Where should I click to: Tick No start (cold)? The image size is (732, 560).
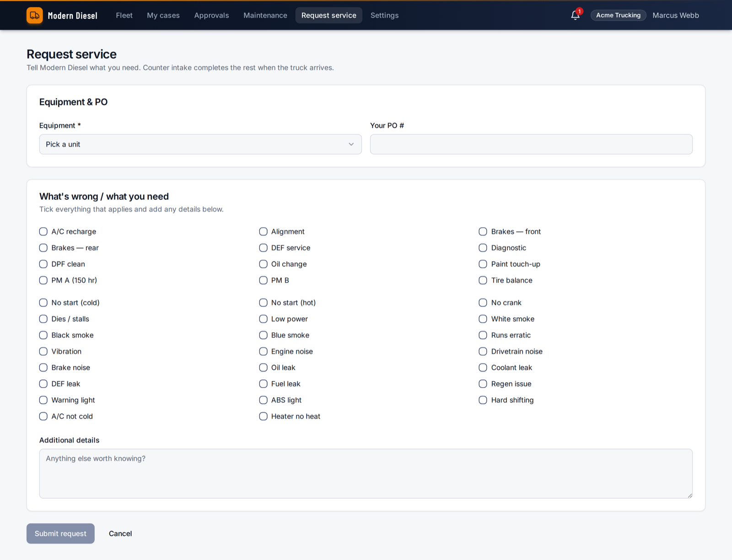click(43, 303)
